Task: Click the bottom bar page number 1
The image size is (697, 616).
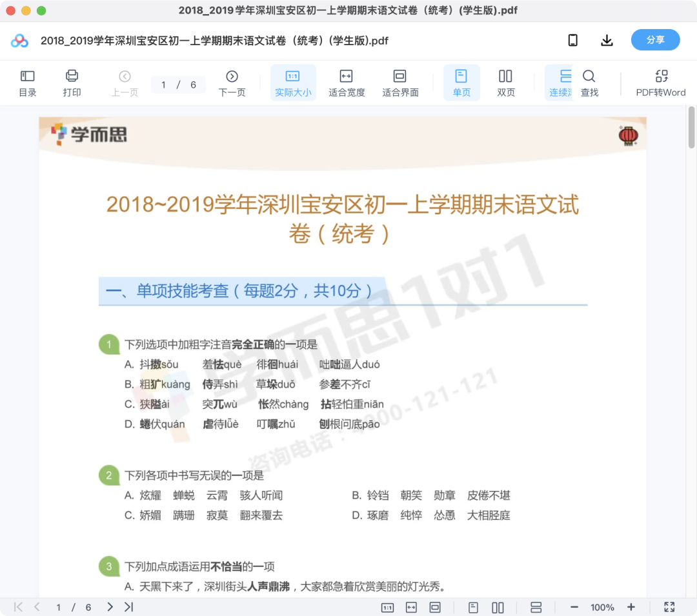Action: tap(58, 607)
